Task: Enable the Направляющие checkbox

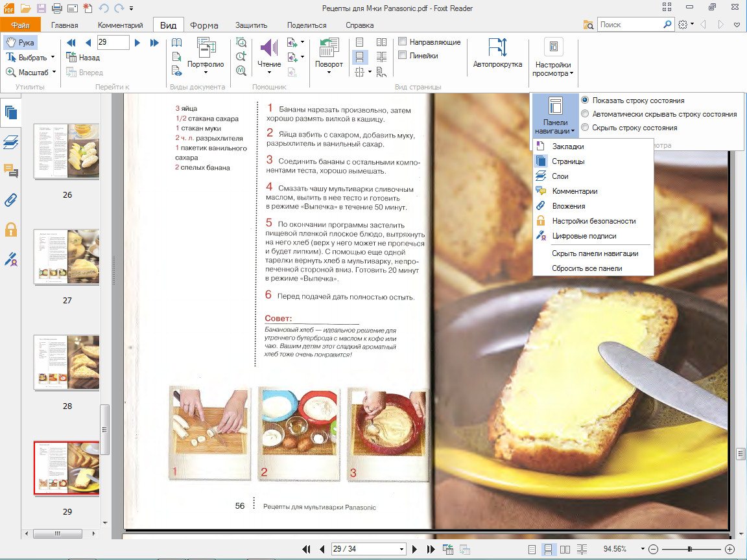Action: [x=402, y=42]
